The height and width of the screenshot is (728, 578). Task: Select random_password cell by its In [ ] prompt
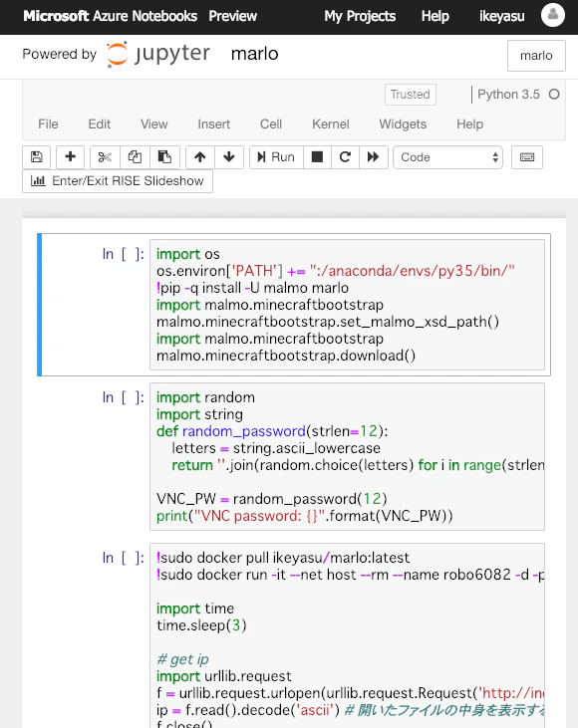click(x=124, y=398)
